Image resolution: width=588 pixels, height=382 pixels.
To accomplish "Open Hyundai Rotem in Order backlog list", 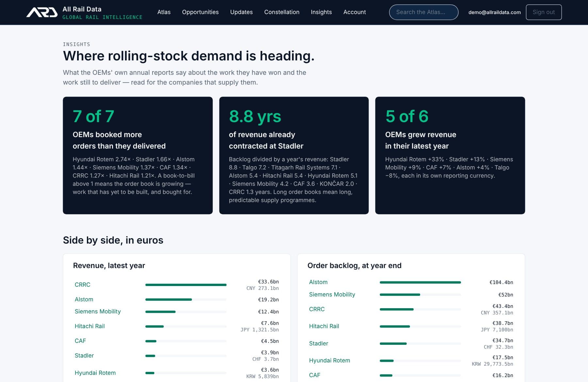I will [329, 360].
